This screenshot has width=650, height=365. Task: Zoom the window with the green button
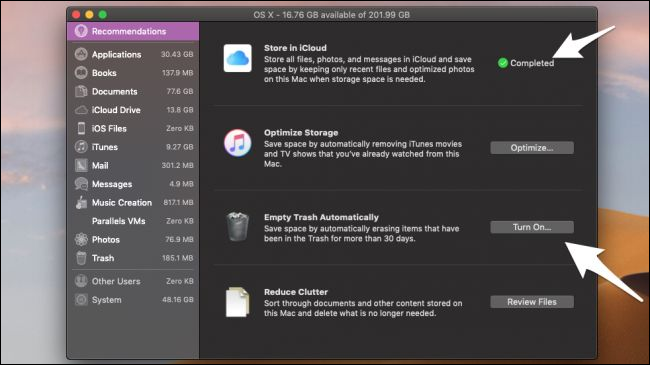coord(103,15)
